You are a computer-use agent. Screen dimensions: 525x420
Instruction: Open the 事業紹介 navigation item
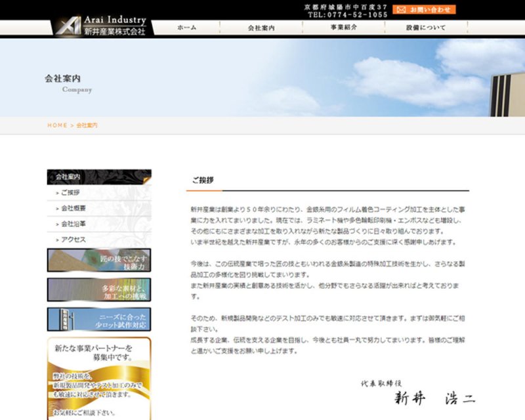(344, 28)
